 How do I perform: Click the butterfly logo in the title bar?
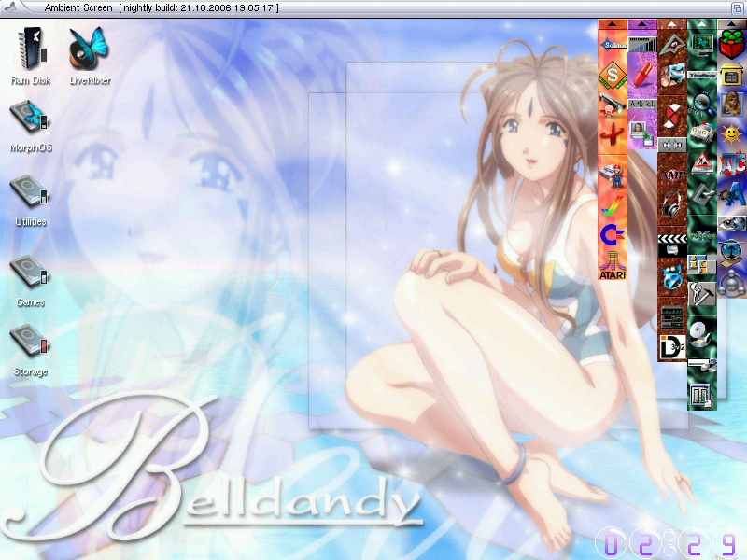pos(11,7)
